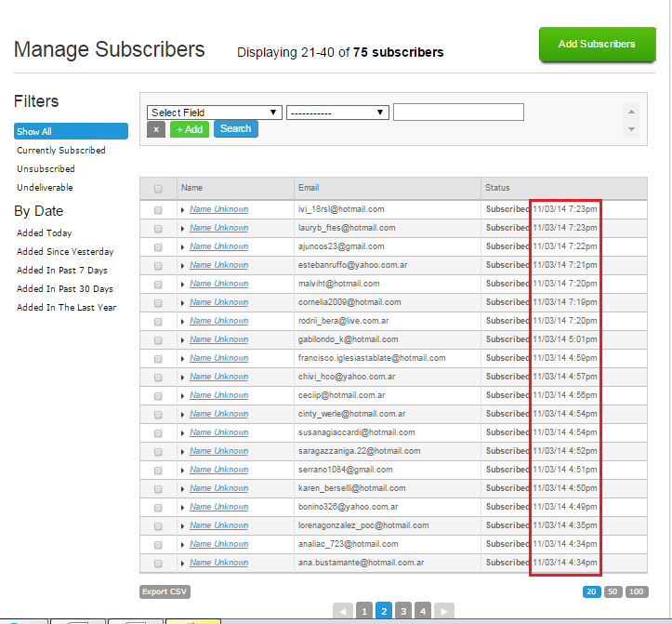The image size is (672, 624).
Task: Click in the filter value text field
Action: click(x=458, y=112)
